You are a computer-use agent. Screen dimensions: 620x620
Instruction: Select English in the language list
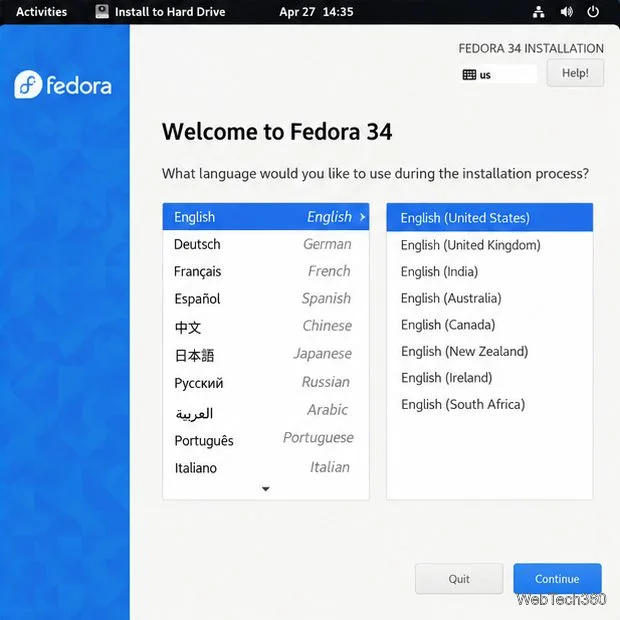[x=266, y=217]
